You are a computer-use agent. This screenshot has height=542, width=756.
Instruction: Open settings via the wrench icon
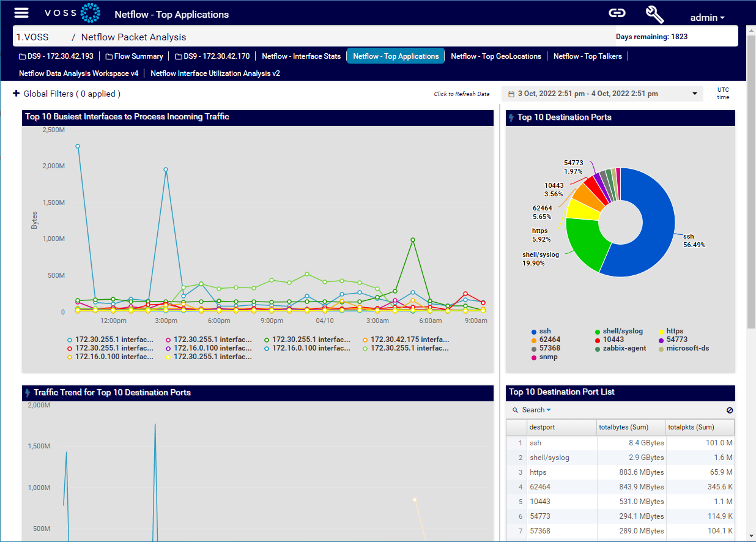coord(654,13)
